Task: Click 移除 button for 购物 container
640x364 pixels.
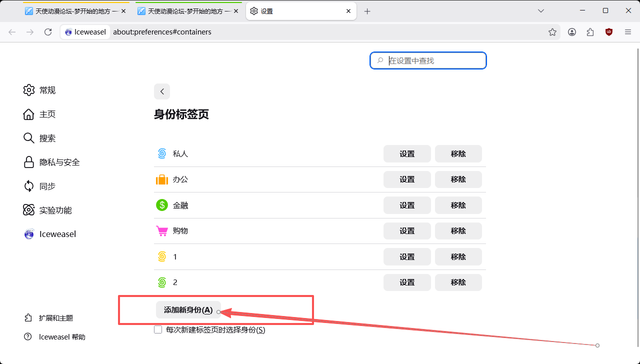Action: click(x=458, y=231)
